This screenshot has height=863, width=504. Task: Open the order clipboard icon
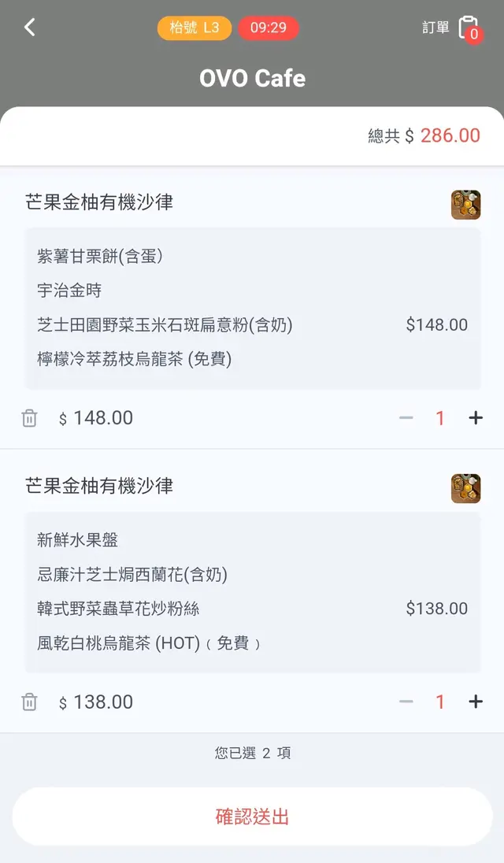(468, 28)
